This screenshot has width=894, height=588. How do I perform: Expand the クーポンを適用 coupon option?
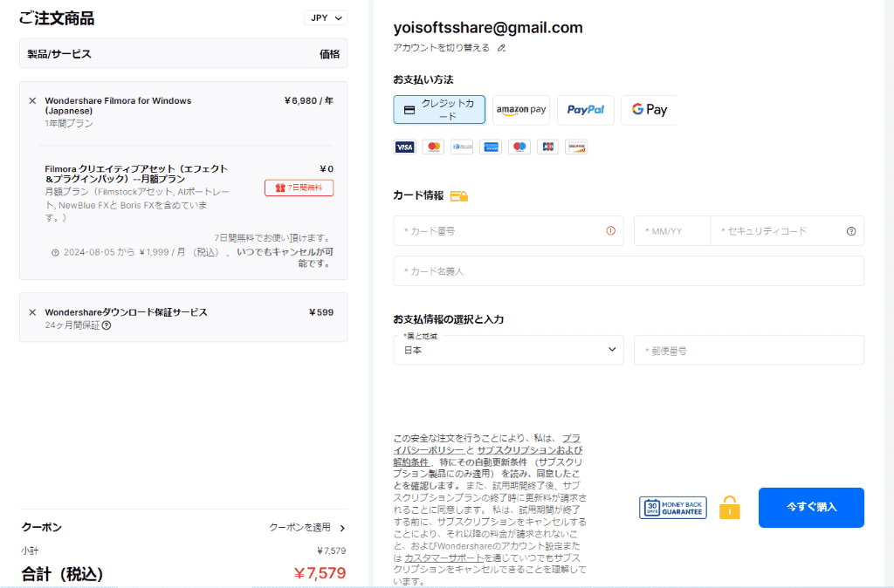(x=306, y=528)
